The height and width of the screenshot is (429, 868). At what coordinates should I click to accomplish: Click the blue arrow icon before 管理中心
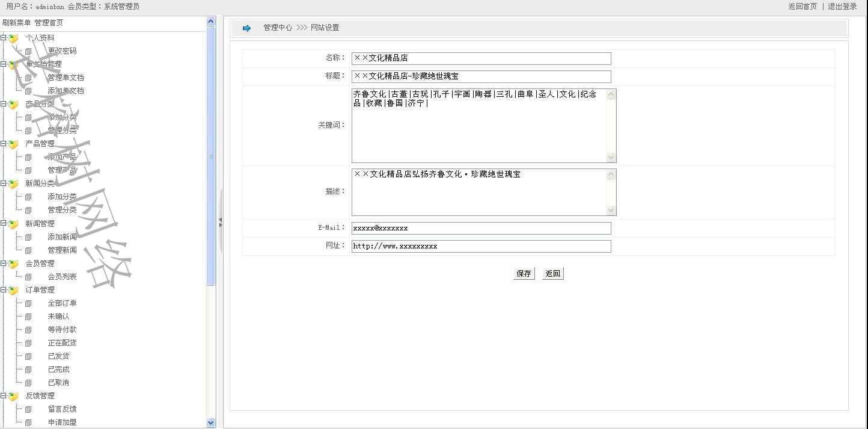click(x=246, y=28)
